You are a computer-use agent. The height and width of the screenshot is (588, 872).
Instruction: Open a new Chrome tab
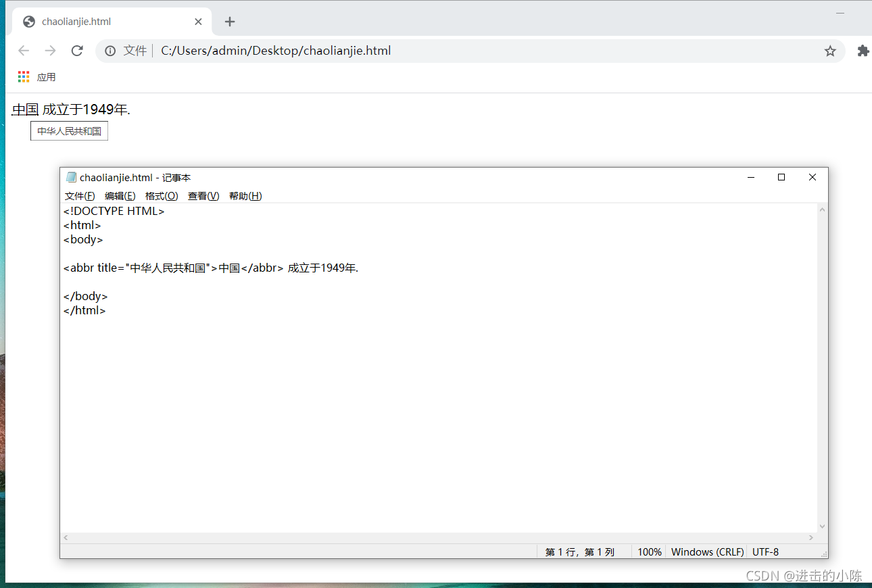click(230, 22)
